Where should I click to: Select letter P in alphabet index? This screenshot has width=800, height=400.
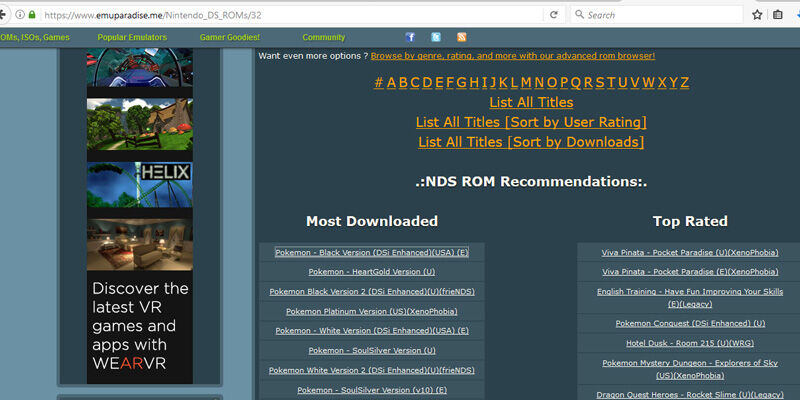pos(564,82)
